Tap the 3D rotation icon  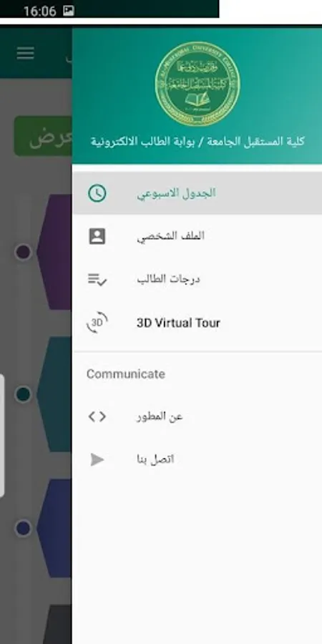[x=97, y=323]
